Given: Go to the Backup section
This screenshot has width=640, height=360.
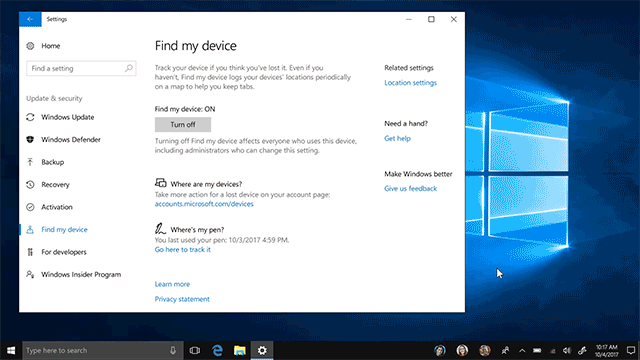Looking at the screenshot, I should tap(52, 162).
